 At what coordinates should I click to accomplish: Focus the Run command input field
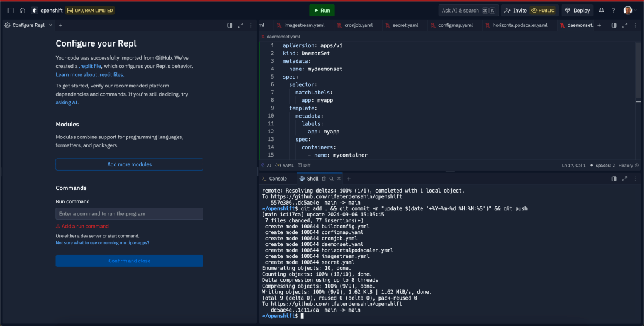(130, 213)
